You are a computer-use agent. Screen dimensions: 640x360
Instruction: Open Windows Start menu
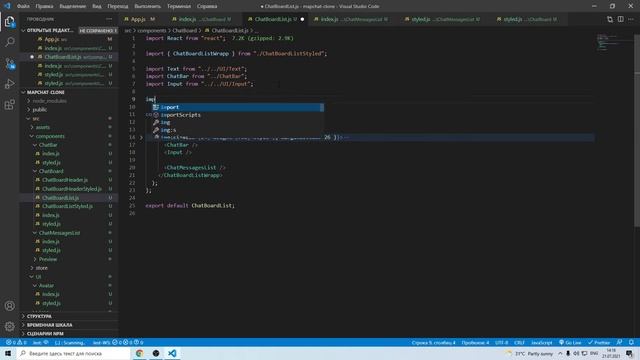coord(8,353)
